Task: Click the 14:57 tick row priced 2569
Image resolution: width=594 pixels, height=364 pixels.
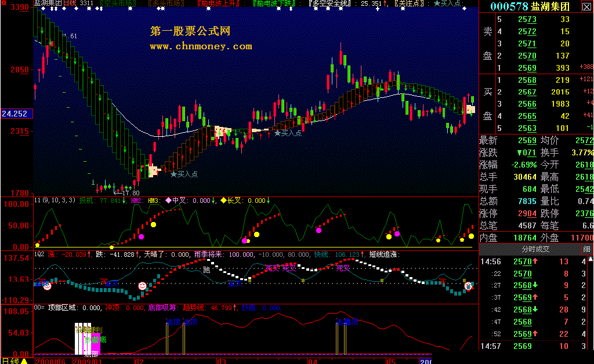Action: click(534, 346)
